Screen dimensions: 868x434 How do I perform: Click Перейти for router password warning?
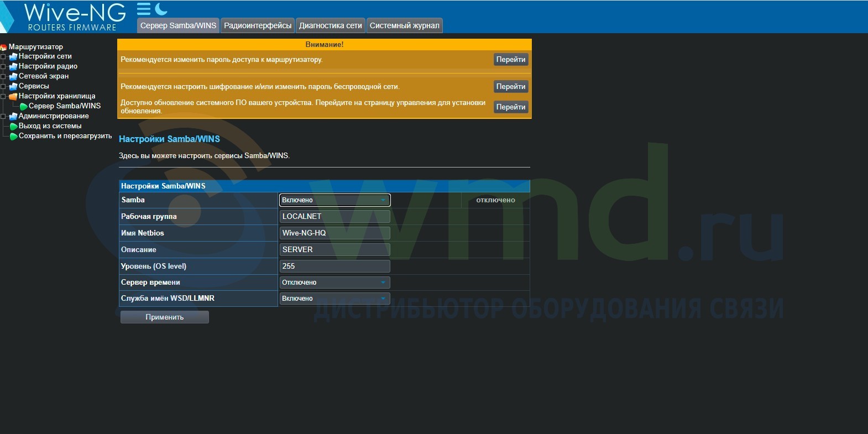tap(511, 60)
